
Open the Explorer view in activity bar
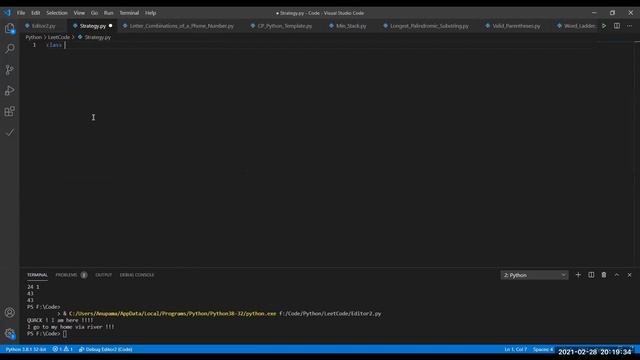click(9, 28)
